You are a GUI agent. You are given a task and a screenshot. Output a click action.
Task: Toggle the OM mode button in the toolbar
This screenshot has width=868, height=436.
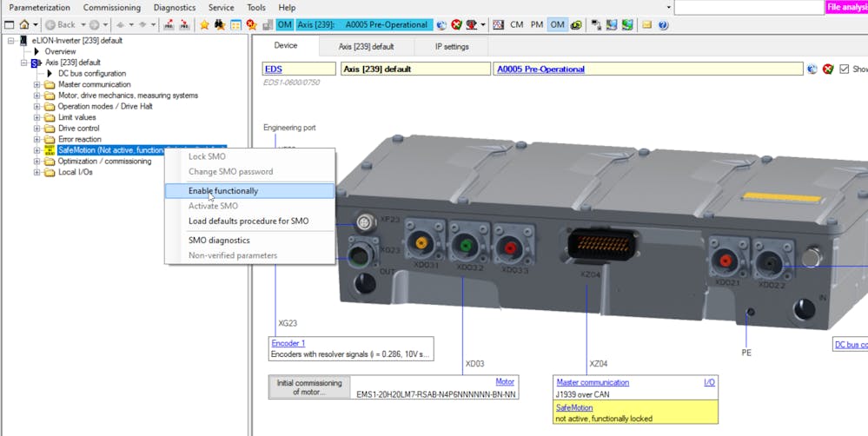557,25
